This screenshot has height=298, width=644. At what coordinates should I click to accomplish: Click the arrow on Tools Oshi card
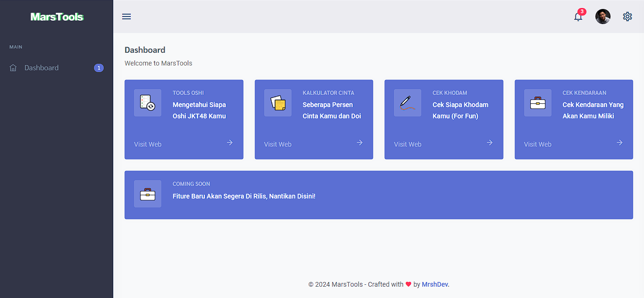(230, 142)
